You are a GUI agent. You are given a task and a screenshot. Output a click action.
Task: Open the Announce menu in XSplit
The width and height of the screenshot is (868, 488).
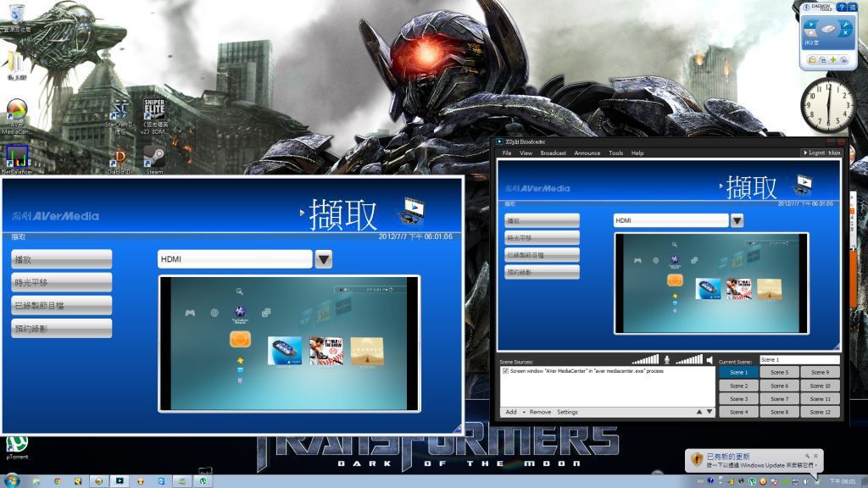[x=587, y=152]
